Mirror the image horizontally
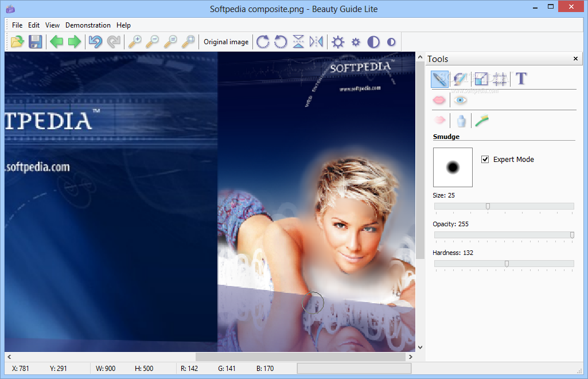 click(316, 42)
